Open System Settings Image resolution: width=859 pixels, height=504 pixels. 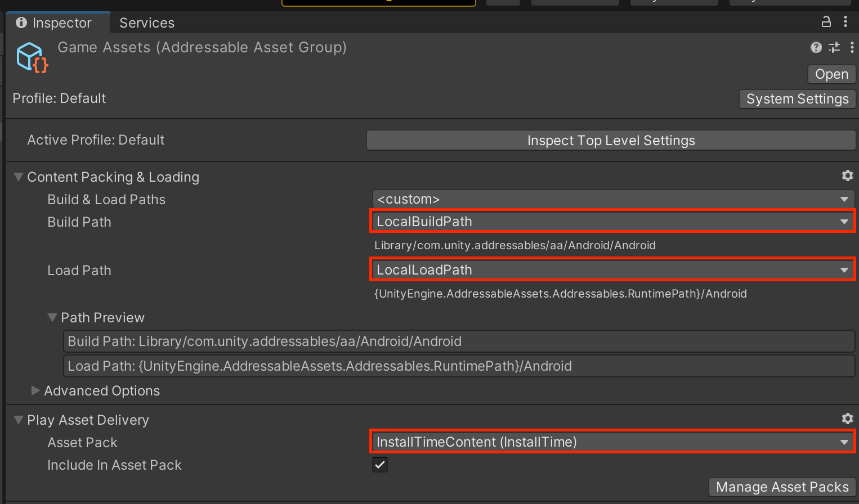[797, 99]
